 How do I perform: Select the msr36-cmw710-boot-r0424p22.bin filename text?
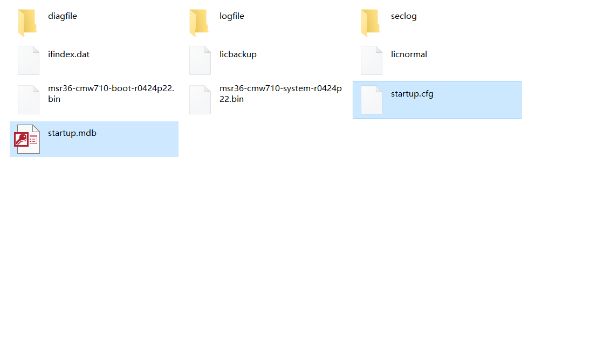tap(111, 94)
